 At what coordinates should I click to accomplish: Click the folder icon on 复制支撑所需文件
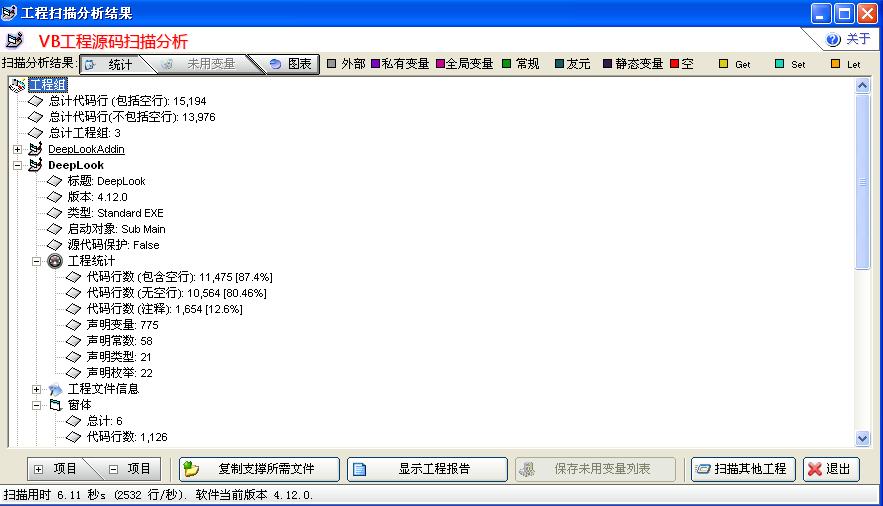191,469
